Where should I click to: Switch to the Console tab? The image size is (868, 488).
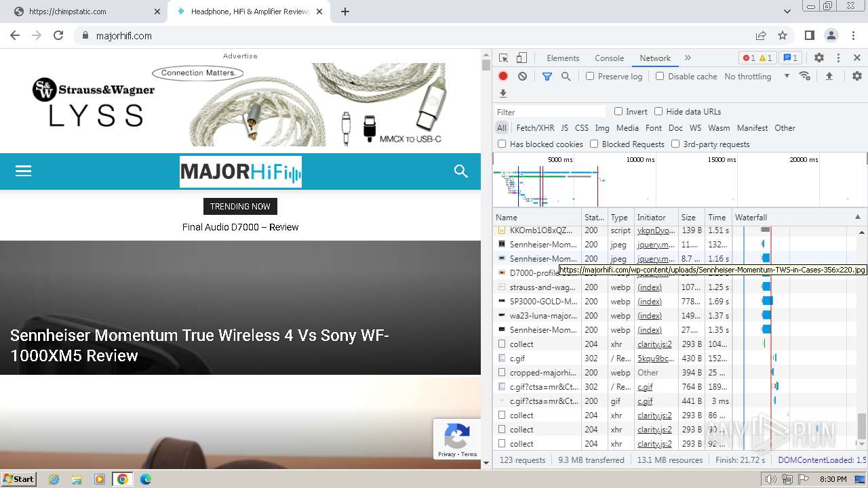point(609,58)
